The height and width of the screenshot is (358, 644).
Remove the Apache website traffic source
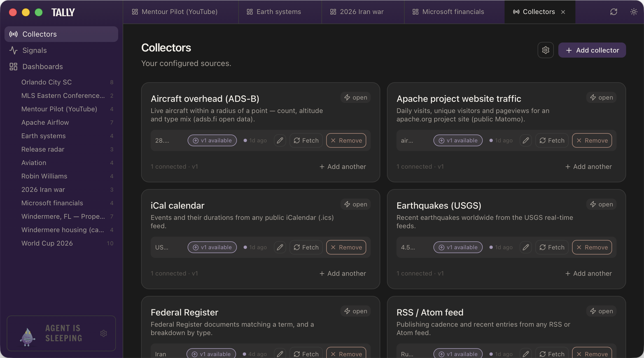pos(592,140)
